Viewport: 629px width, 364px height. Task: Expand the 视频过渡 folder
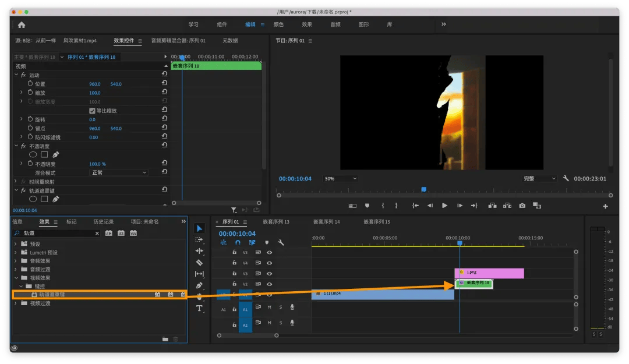tap(16, 303)
